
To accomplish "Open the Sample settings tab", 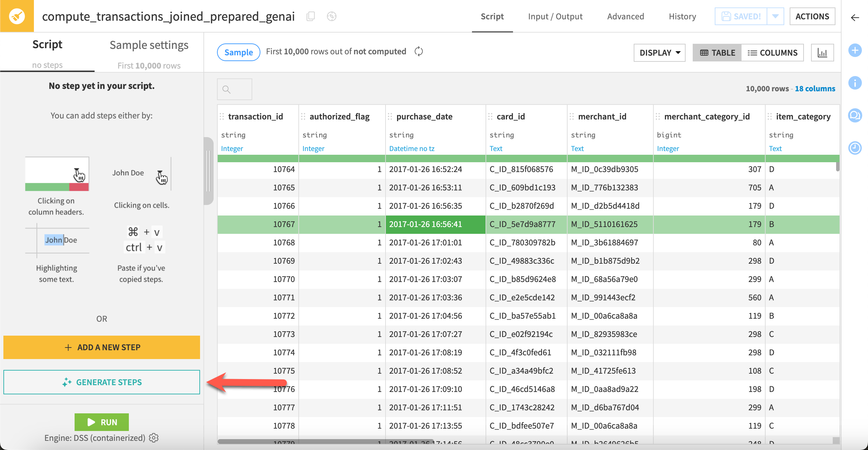I will [x=149, y=44].
